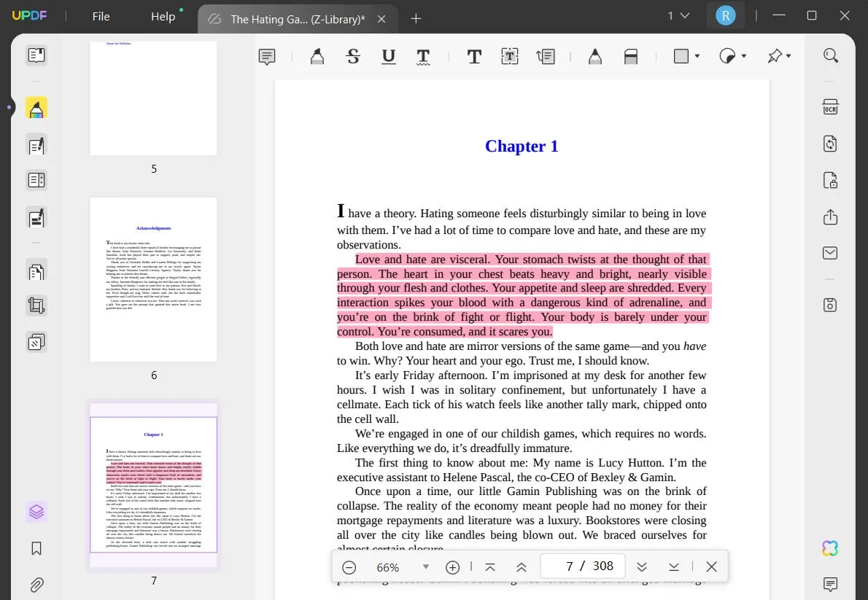Go to the first page
868x600 pixels.
pos(490,567)
